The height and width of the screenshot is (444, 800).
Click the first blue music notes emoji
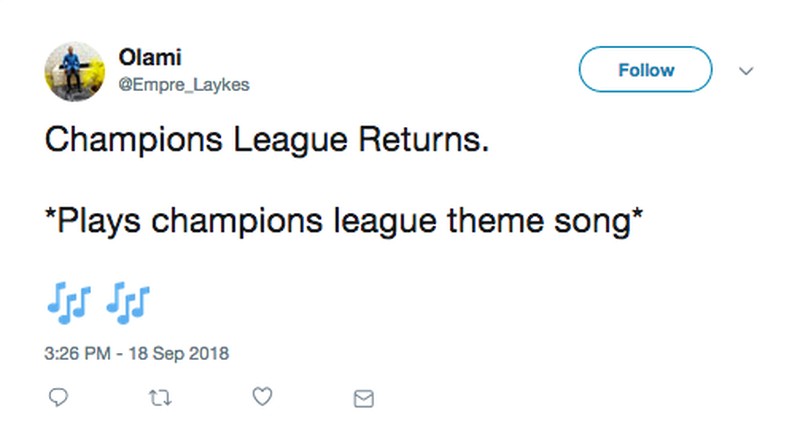(68, 298)
